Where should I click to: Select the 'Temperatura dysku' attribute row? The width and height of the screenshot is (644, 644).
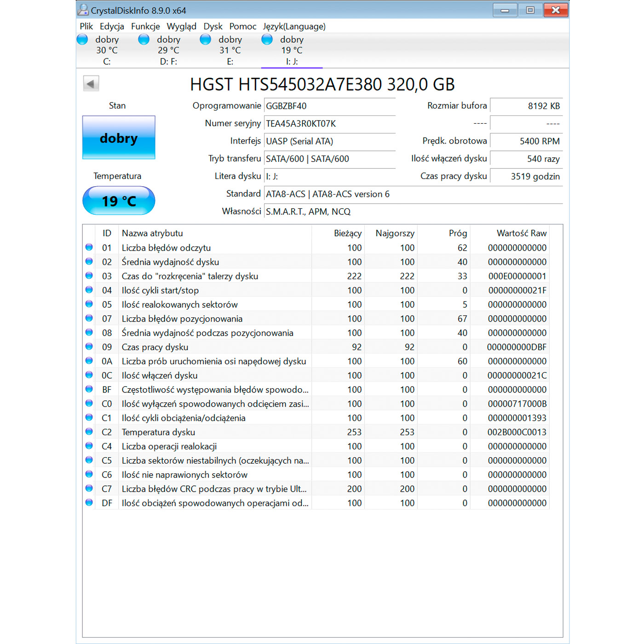[316, 432]
